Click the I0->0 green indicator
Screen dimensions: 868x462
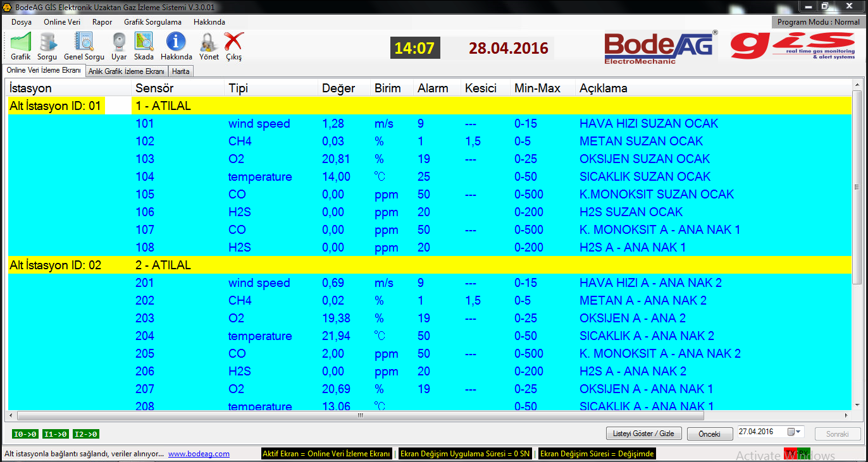(25, 434)
